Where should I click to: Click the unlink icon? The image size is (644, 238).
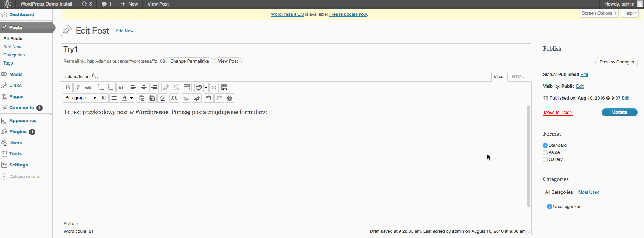pyautogui.click(x=176, y=87)
